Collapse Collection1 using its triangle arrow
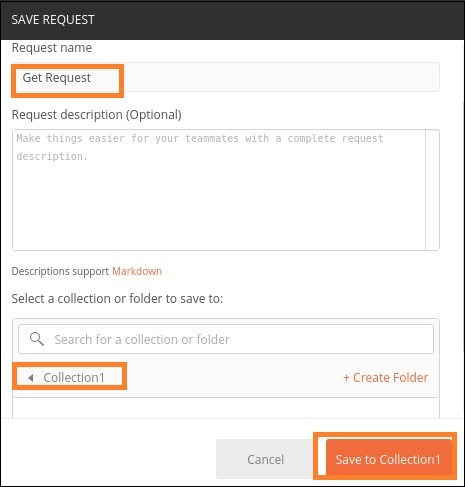 point(31,378)
